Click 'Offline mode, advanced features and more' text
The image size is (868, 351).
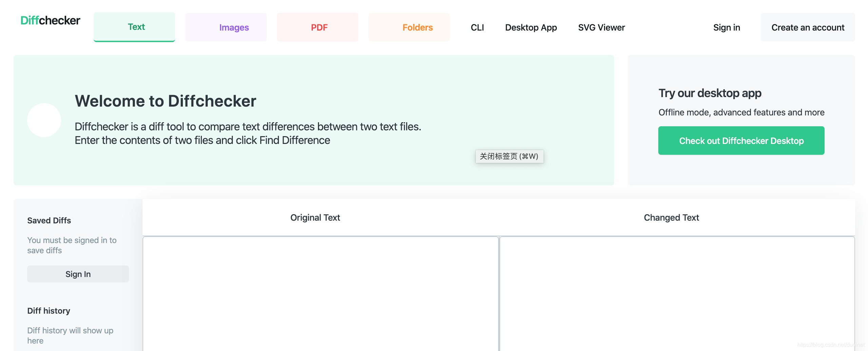(741, 112)
